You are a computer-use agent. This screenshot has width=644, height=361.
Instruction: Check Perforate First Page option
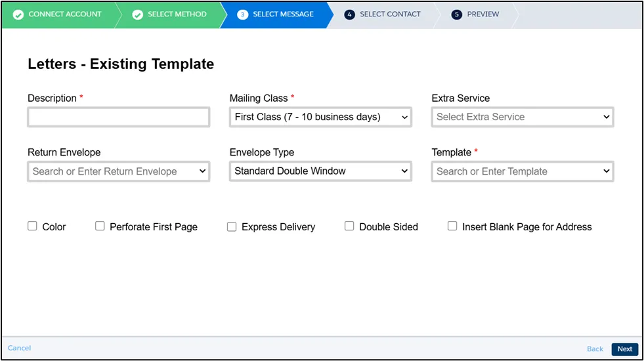[x=100, y=226]
